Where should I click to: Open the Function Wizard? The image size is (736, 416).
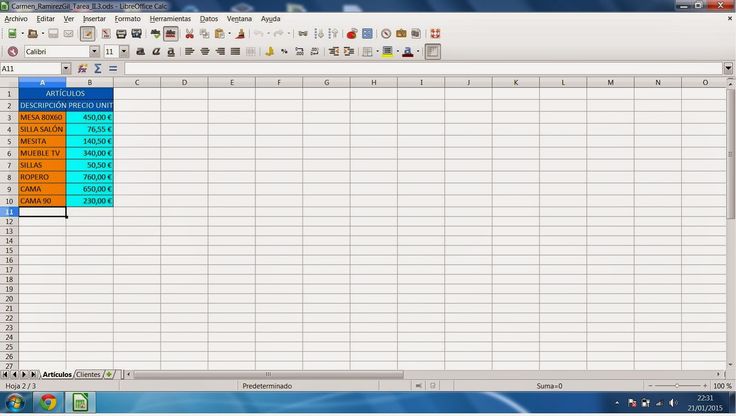tap(82, 69)
